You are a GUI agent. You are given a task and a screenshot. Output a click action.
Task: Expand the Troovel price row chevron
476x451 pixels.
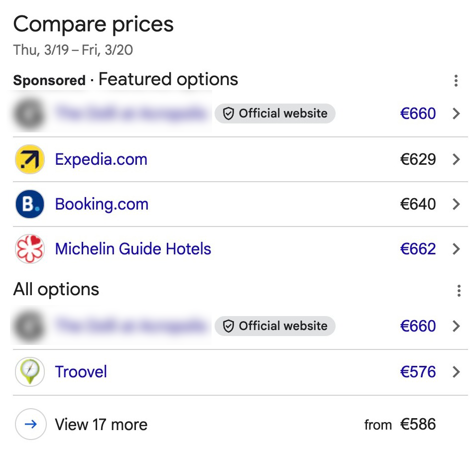coord(456,372)
